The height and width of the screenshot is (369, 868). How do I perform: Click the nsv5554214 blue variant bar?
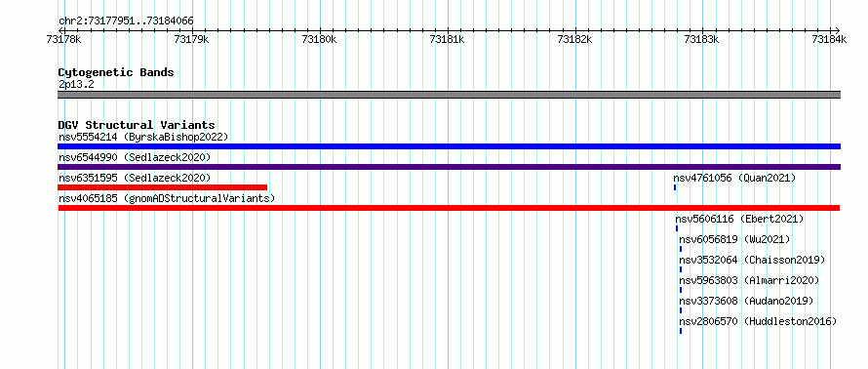pos(449,146)
